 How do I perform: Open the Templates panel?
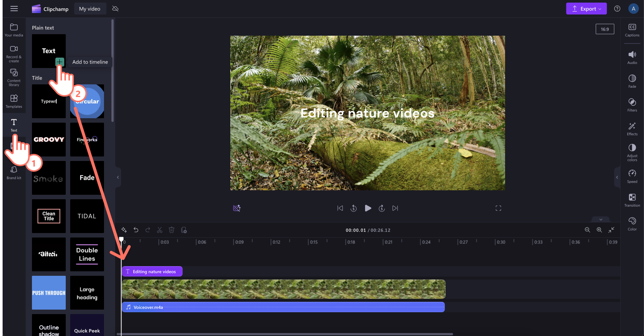pyautogui.click(x=14, y=101)
